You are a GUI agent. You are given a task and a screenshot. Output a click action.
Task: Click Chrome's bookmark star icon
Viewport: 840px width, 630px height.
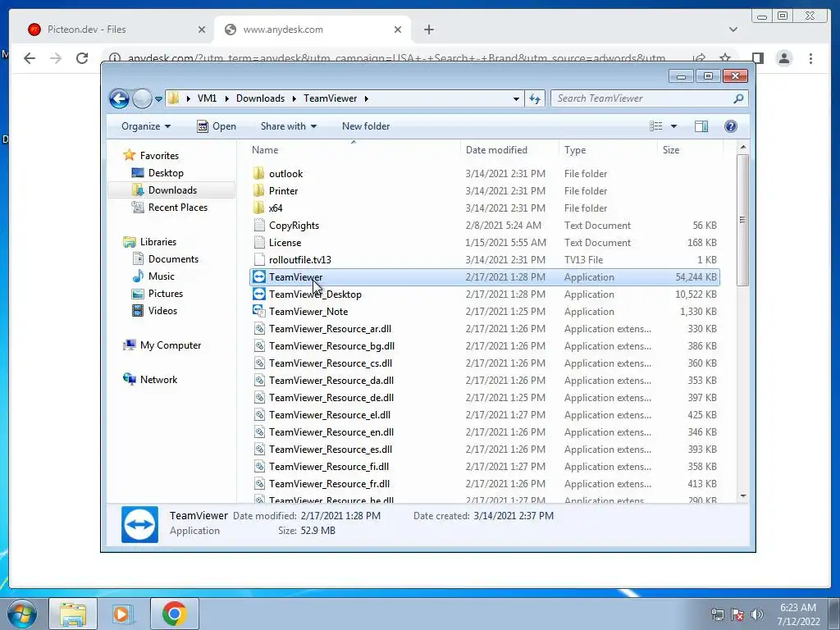pyautogui.click(x=725, y=58)
